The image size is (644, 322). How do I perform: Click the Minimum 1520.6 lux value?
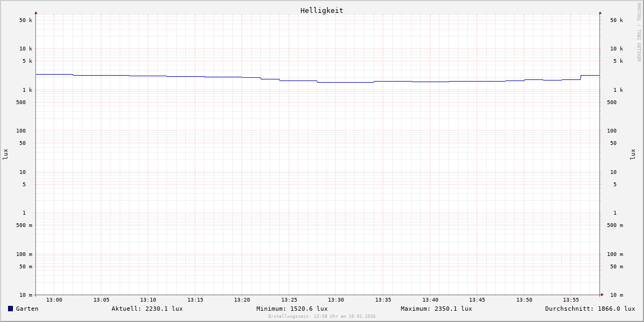(292, 309)
